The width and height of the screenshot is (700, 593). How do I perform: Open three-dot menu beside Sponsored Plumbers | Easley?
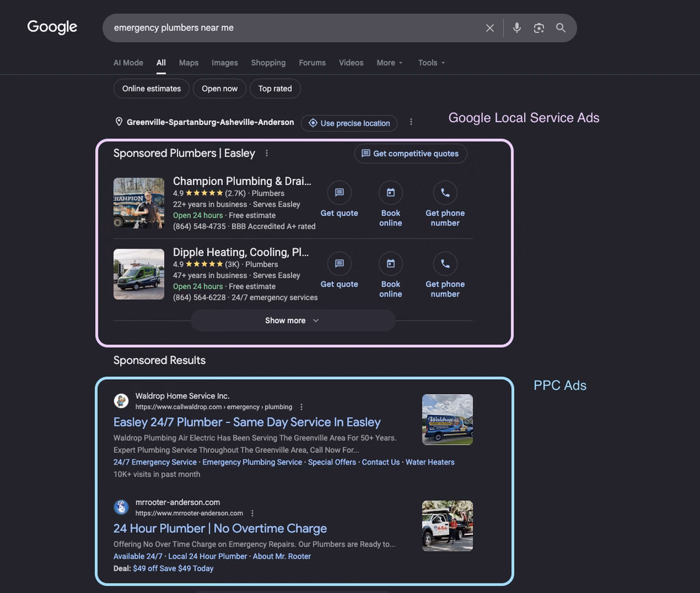(x=267, y=153)
